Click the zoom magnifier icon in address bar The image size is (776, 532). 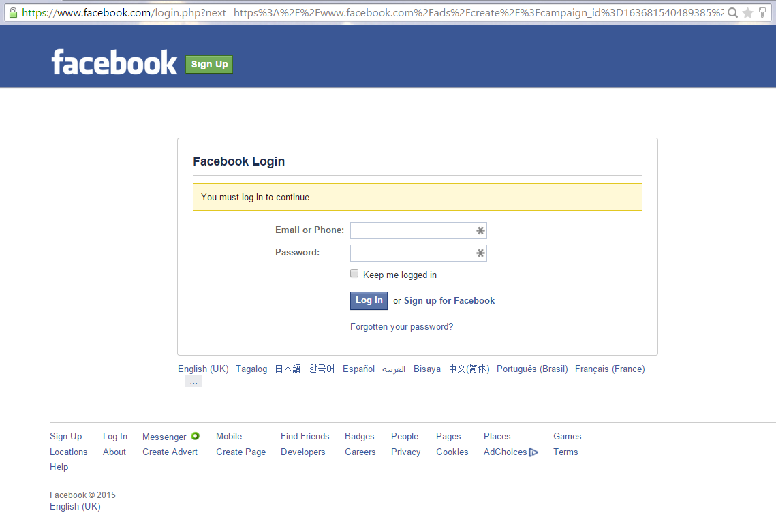tap(733, 13)
